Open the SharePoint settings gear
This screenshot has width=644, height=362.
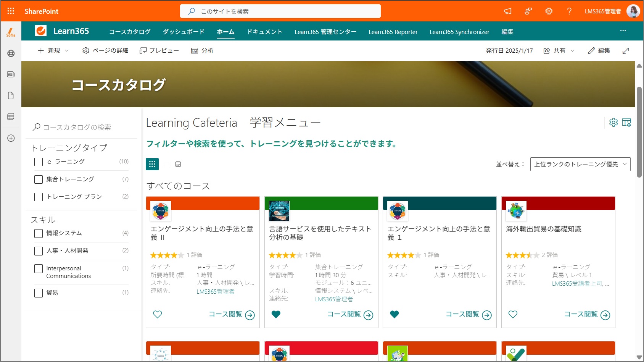[x=549, y=11]
